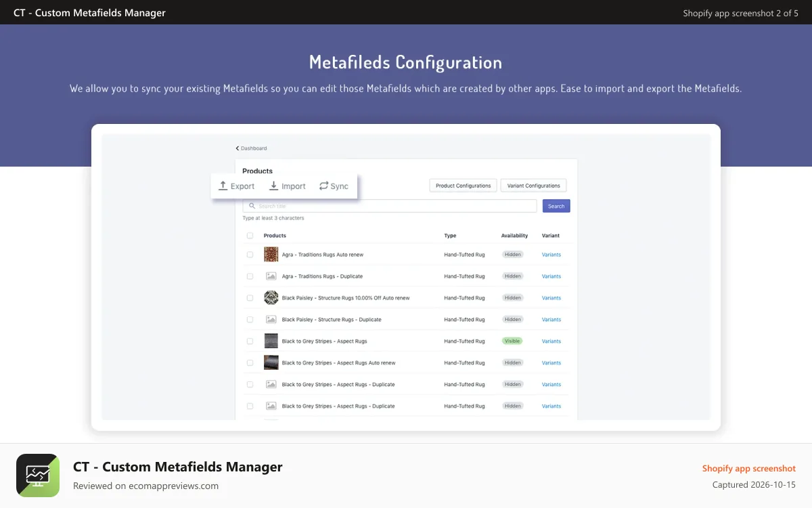Viewport: 812px width, 508px height.
Task: Click the search magnifier icon
Action: click(252, 206)
